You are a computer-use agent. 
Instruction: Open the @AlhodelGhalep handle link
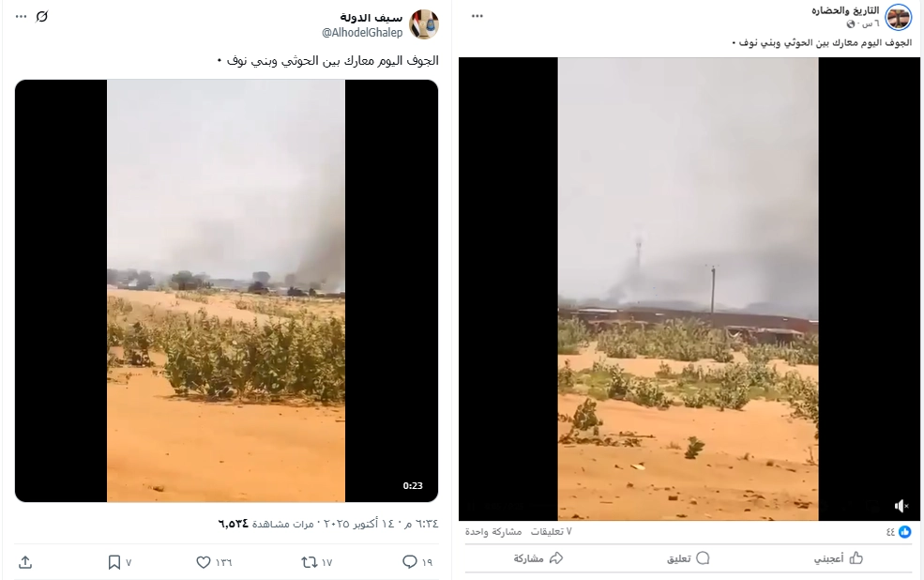pyautogui.click(x=362, y=33)
